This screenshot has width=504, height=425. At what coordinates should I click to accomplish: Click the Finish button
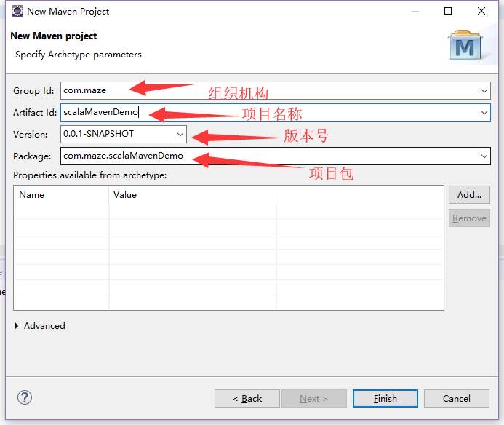385,398
